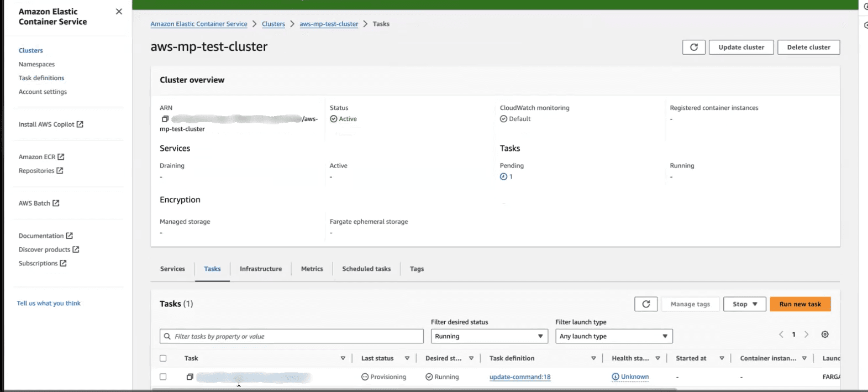
Task: Open the Filter desired status dropdown
Action: click(x=489, y=336)
